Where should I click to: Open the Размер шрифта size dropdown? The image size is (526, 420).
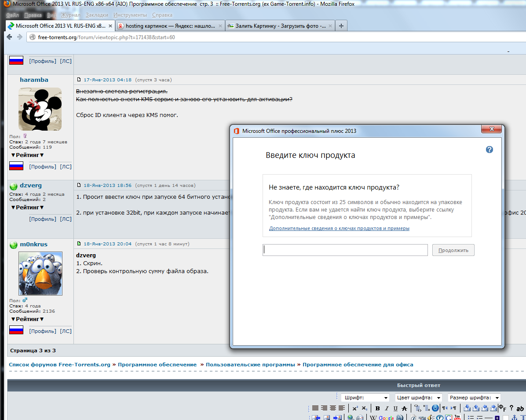[474, 398]
